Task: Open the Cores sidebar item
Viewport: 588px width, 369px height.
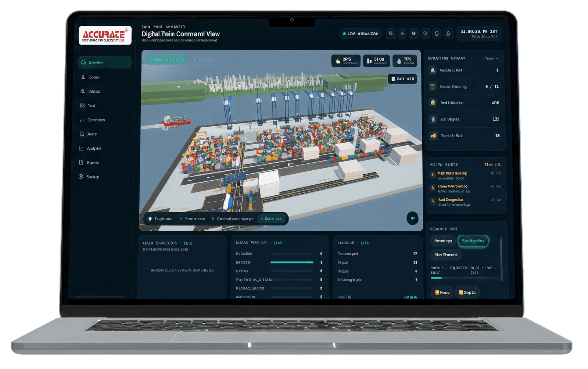Action: [94, 77]
